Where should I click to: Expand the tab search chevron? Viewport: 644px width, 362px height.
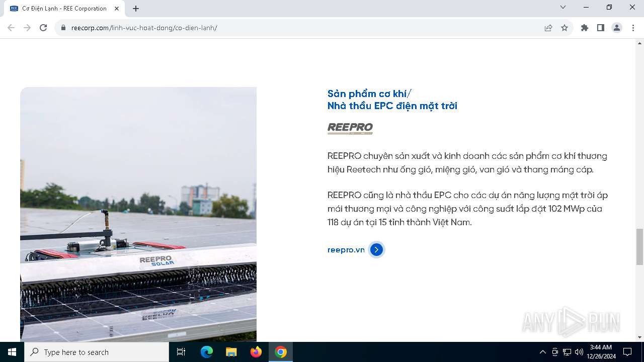click(x=563, y=7)
